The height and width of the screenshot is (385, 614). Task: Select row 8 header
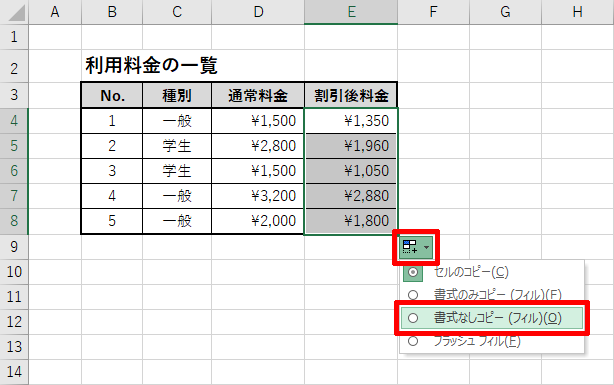click(x=14, y=221)
